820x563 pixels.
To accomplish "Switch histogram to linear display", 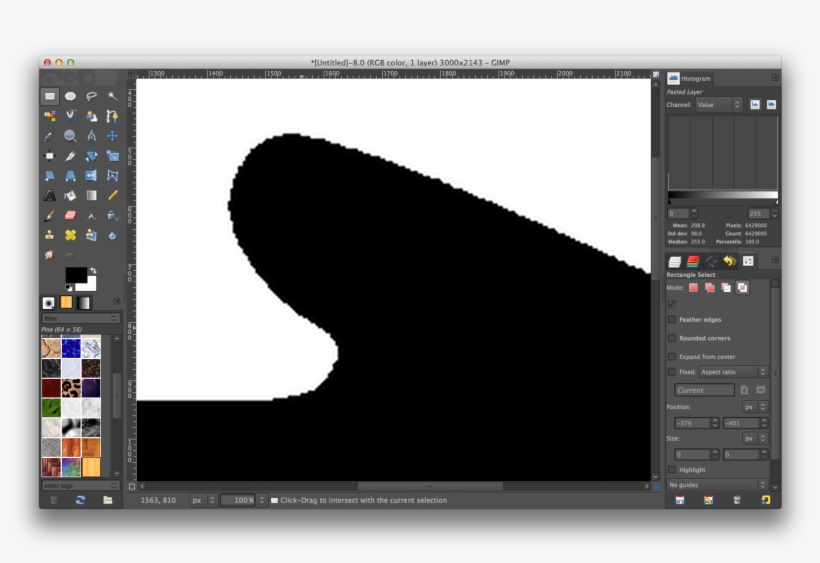I will (x=755, y=105).
